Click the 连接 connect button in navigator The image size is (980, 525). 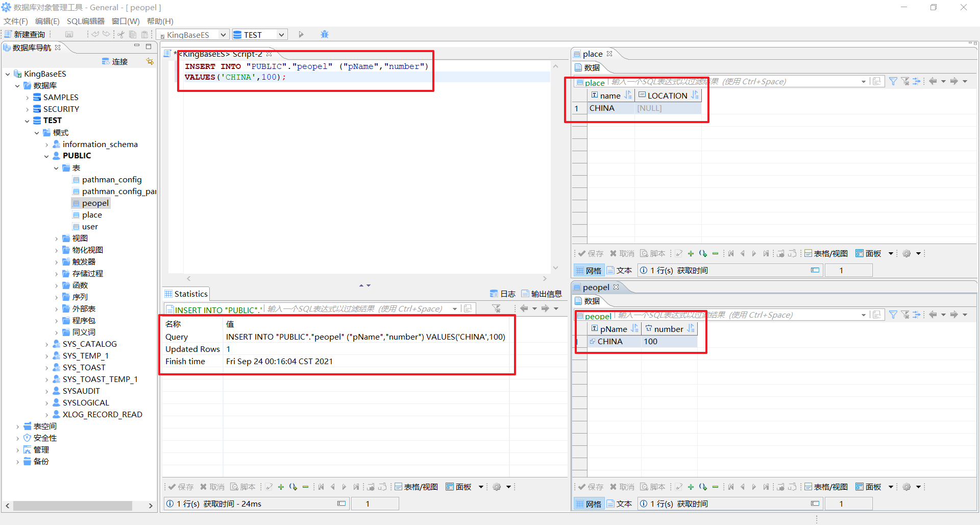click(x=115, y=62)
